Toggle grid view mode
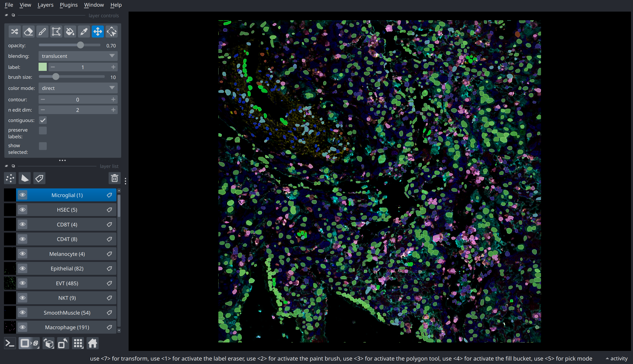This screenshot has width=633, height=364. click(x=78, y=343)
